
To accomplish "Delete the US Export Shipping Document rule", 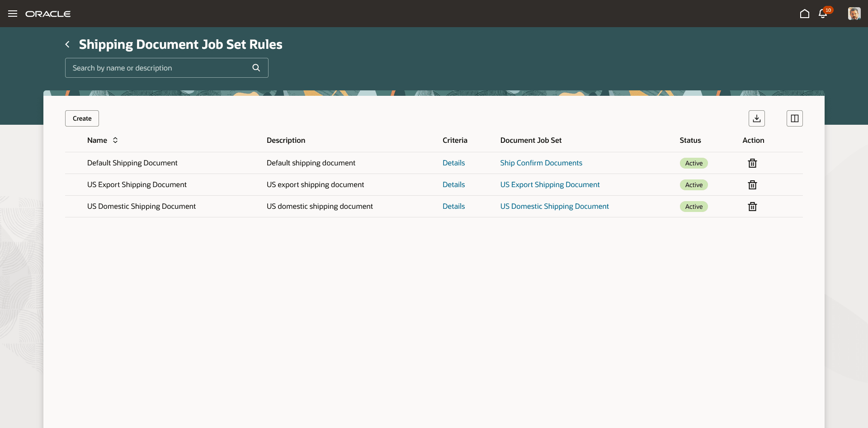I will (752, 184).
